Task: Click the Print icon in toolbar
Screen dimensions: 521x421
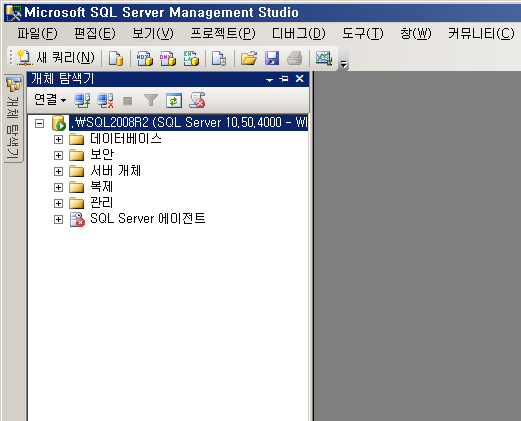Action: pos(295,58)
